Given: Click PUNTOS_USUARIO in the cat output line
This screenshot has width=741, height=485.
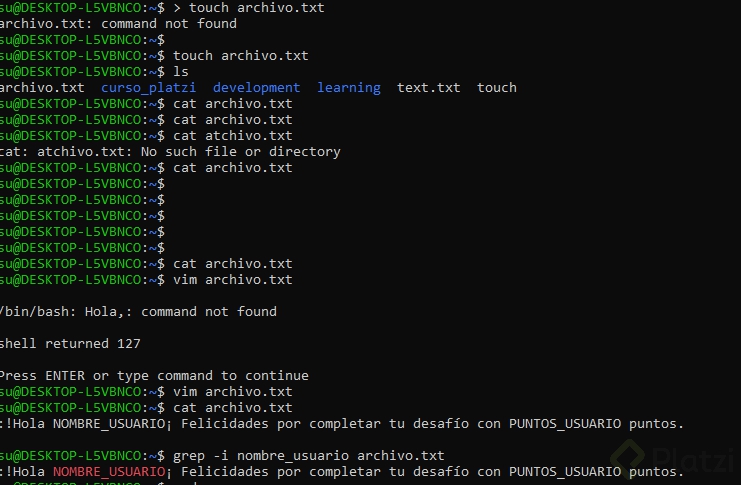Looking at the screenshot, I should (565, 424).
